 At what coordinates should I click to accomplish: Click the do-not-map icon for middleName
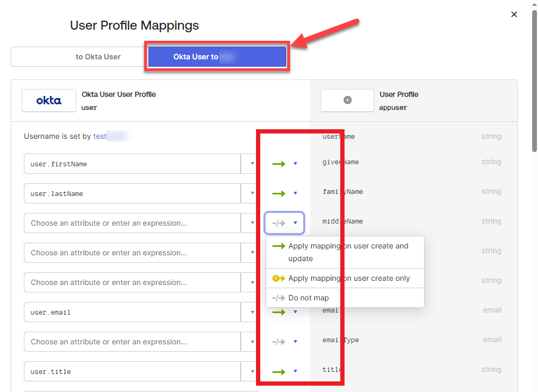(x=279, y=223)
